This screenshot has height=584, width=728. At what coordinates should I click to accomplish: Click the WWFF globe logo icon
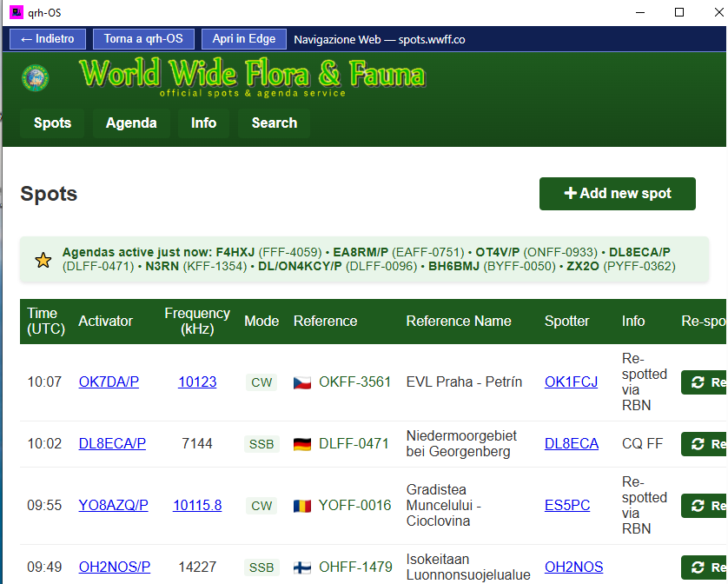tap(36, 77)
